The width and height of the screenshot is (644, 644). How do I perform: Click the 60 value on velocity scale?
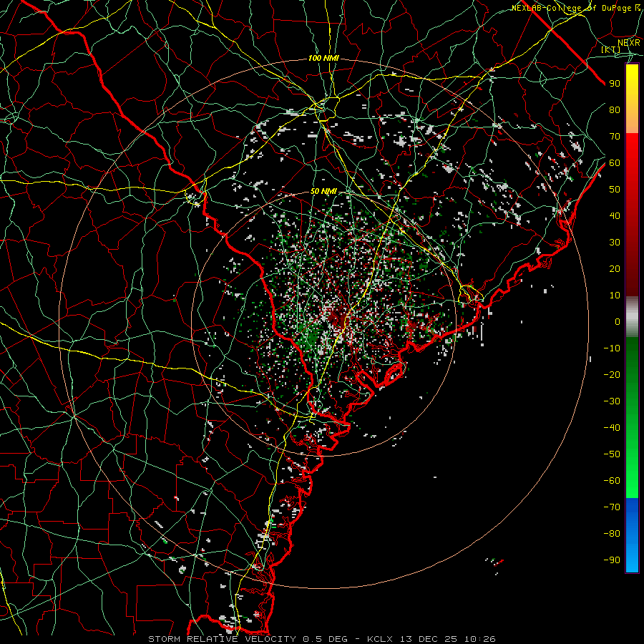point(615,163)
